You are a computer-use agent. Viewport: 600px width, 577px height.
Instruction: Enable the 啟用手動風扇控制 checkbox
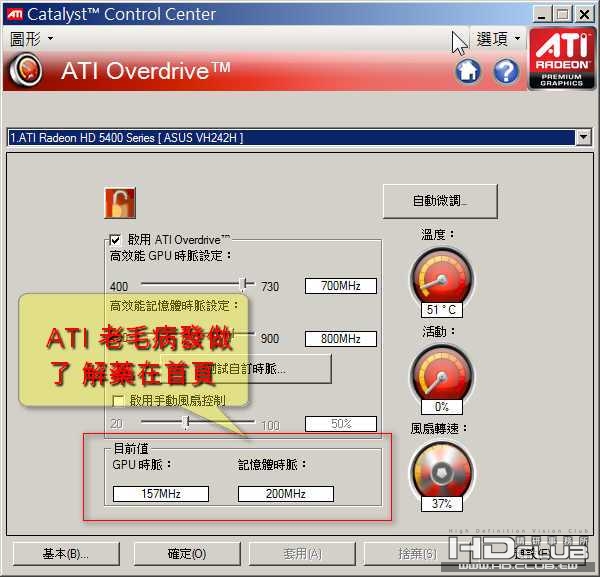[x=118, y=401]
